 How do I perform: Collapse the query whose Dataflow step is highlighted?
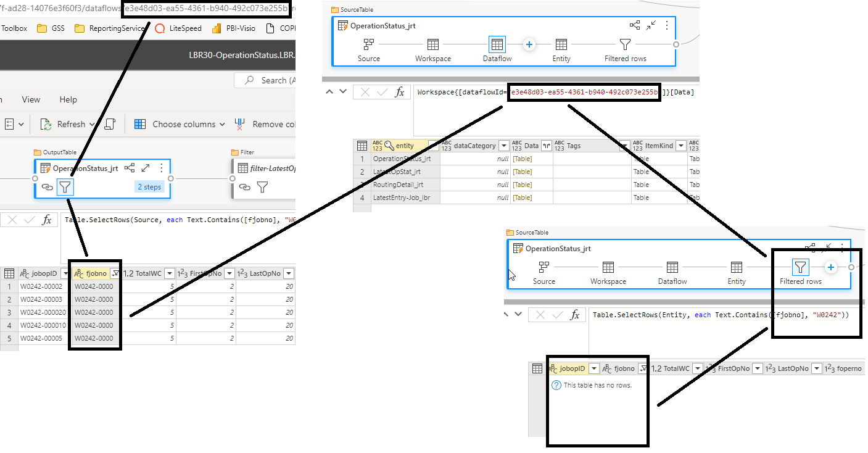coord(651,25)
